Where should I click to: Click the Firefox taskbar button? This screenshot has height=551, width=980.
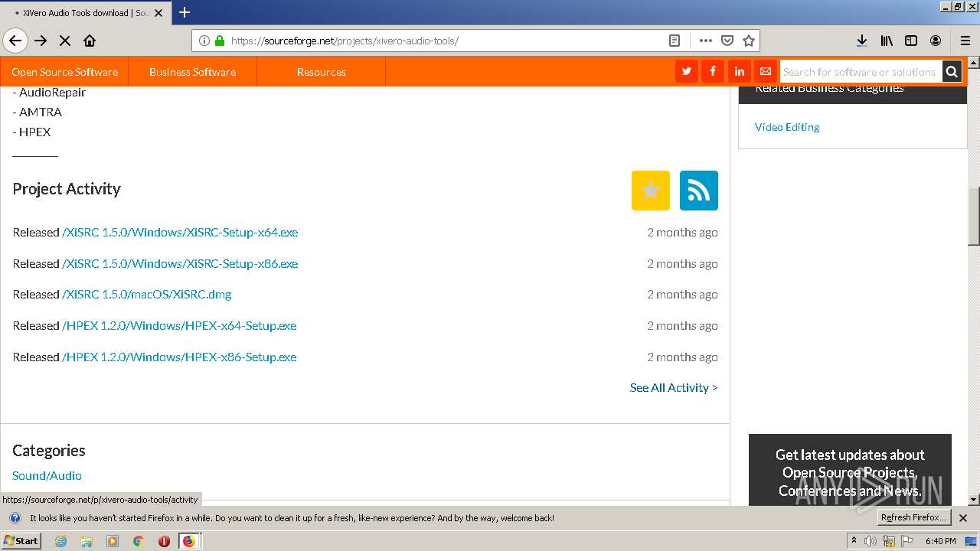click(189, 541)
